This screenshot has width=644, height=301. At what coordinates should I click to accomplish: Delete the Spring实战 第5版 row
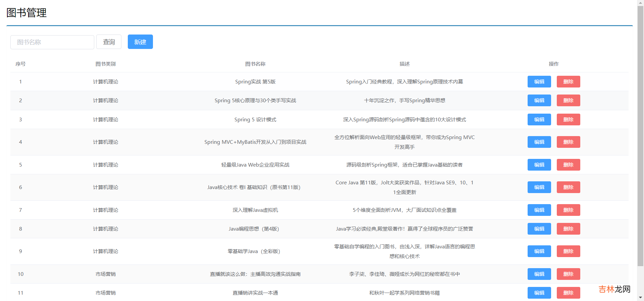point(569,82)
